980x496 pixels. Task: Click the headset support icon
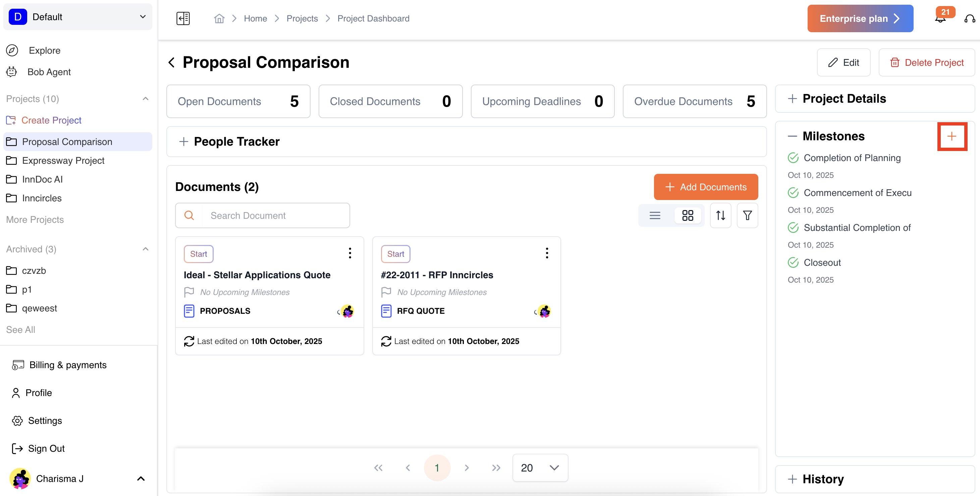click(969, 19)
